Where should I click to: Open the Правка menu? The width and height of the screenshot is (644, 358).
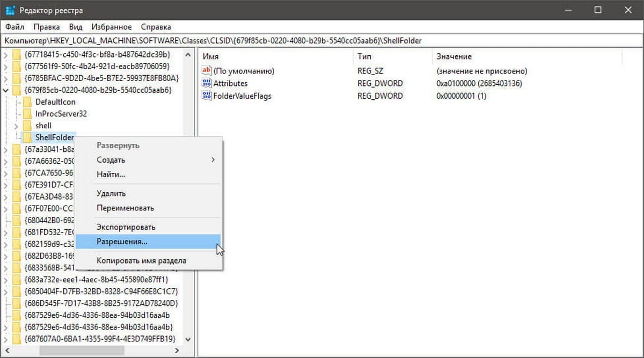pyautogui.click(x=46, y=26)
